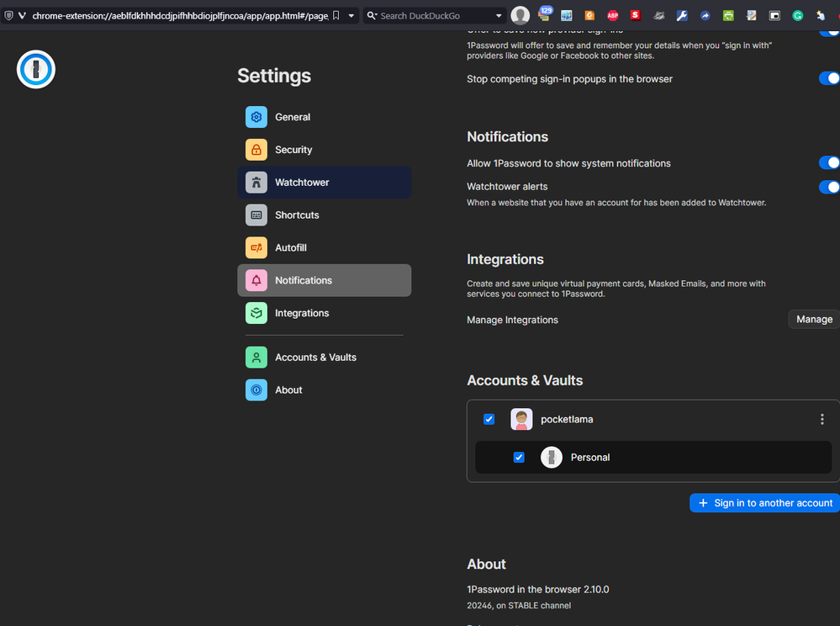The image size is (840, 626).
Task: Select Accounts & Vaults in sidebar
Action: tap(324, 358)
